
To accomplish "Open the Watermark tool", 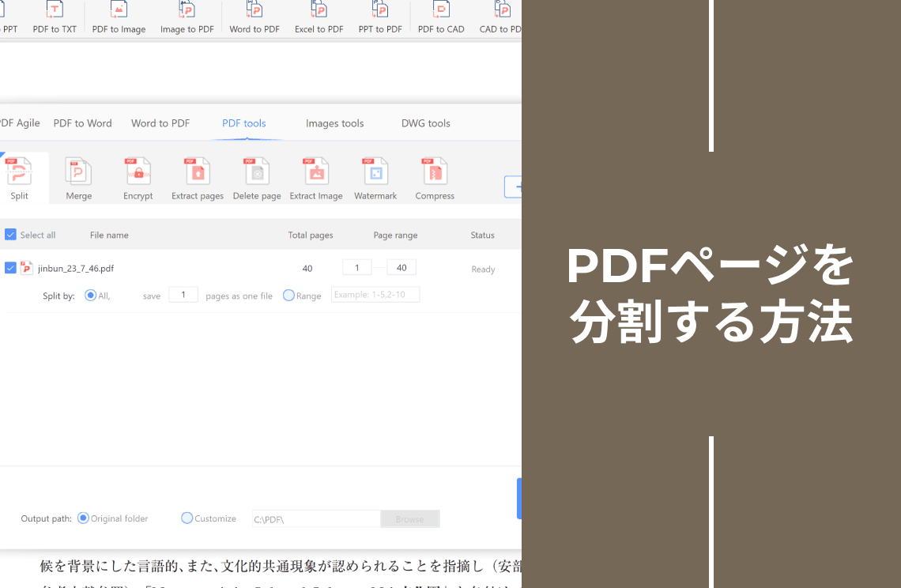I will tap(375, 177).
